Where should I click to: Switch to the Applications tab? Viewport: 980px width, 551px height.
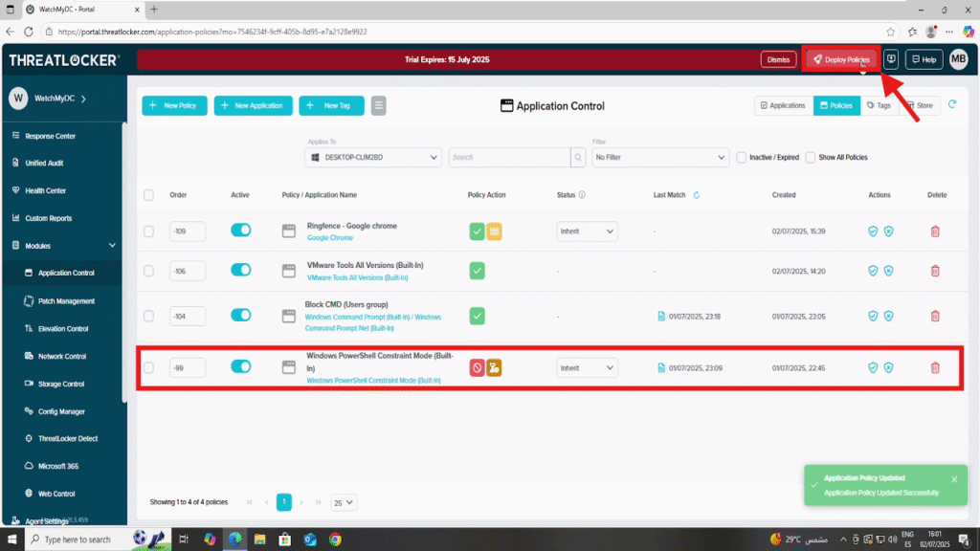(783, 105)
